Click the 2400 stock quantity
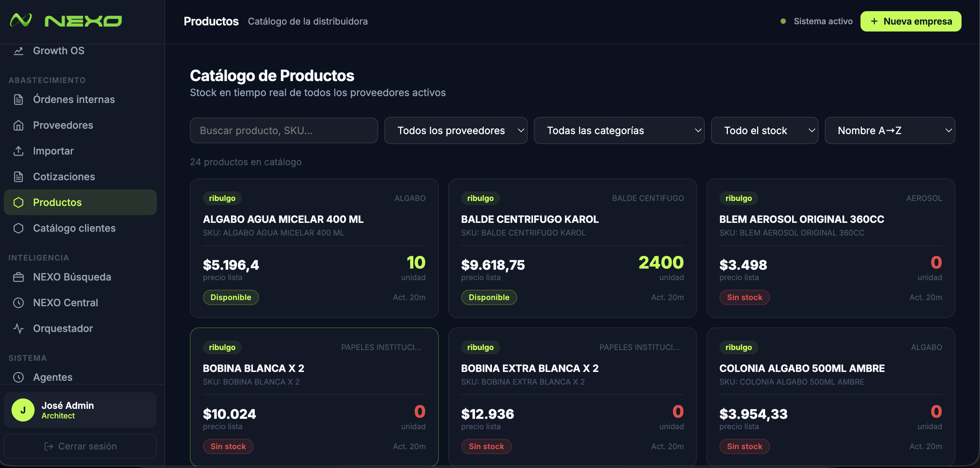The height and width of the screenshot is (468, 980). pyautogui.click(x=661, y=263)
